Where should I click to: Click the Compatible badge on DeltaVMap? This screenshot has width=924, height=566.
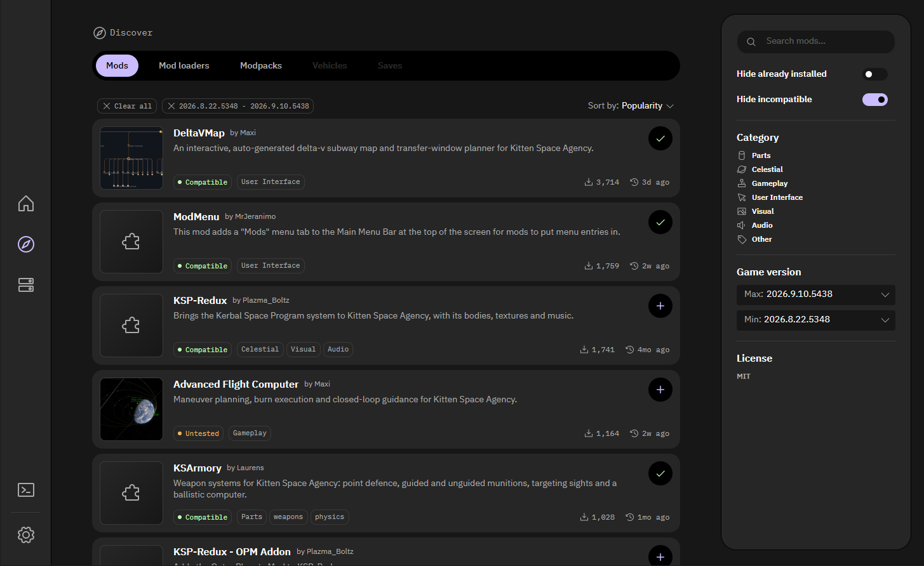coord(203,182)
